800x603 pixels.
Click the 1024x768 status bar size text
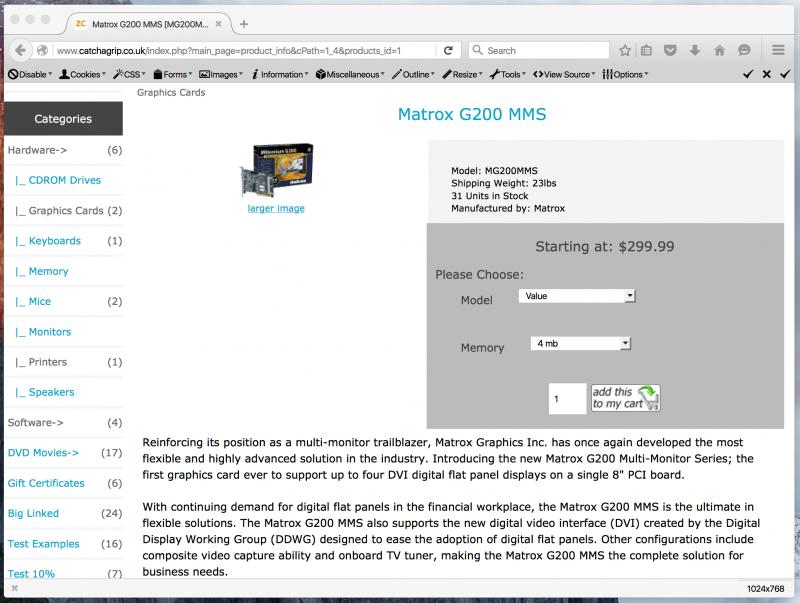coord(765,588)
